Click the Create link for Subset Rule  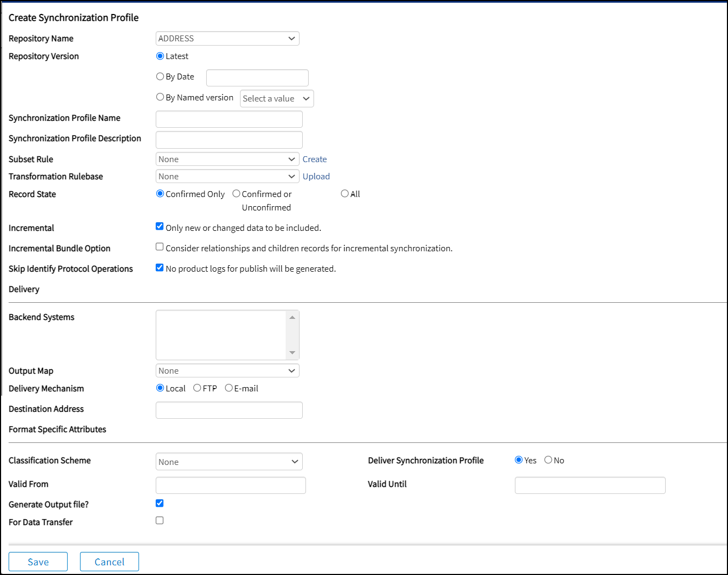point(315,159)
